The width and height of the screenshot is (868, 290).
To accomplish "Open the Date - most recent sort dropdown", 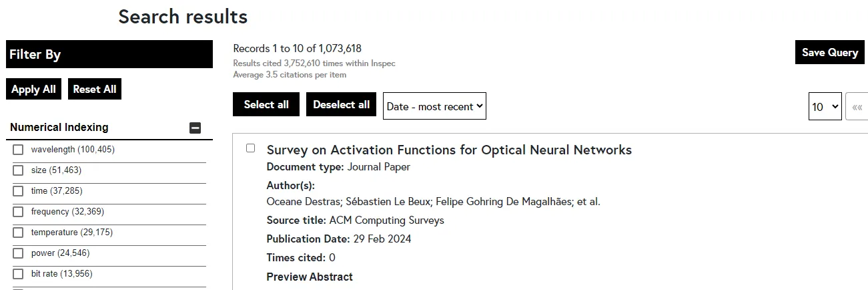I will [434, 106].
